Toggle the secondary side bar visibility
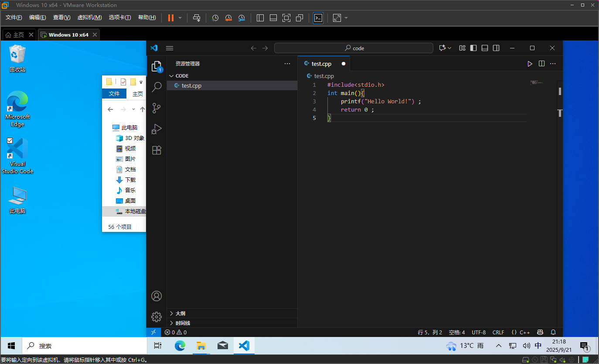The height and width of the screenshot is (364, 599). [x=496, y=48]
